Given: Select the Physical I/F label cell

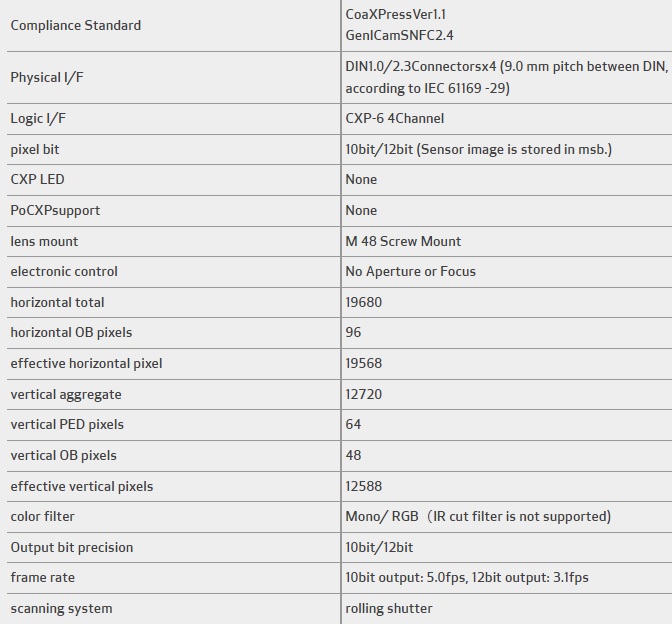Looking at the screenshot, I should click(47, 77).
